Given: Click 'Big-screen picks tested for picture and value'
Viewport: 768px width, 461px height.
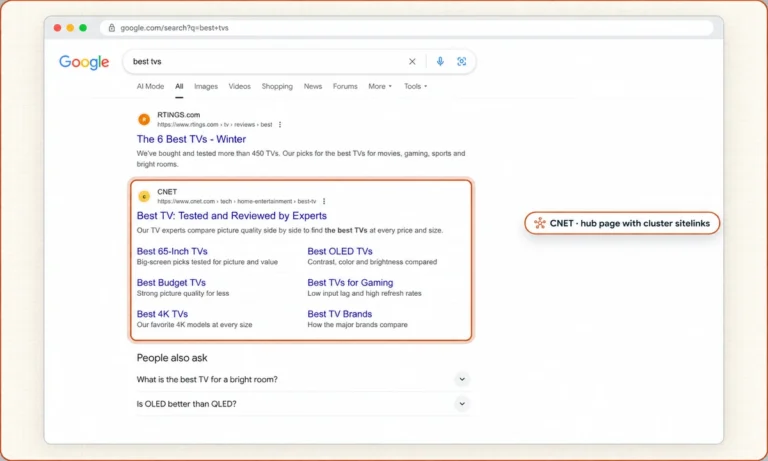Looking at the screenshot, I should [x=207, y=262].
